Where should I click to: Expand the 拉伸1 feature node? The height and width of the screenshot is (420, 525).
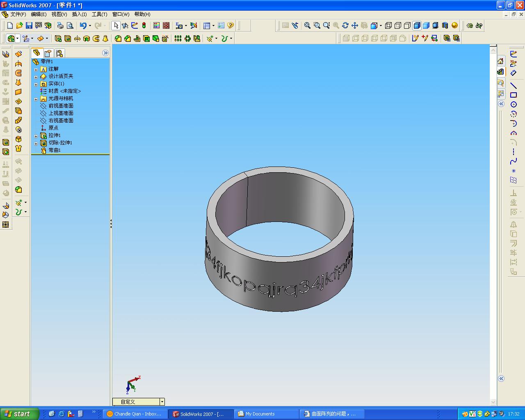pos(36,136)
